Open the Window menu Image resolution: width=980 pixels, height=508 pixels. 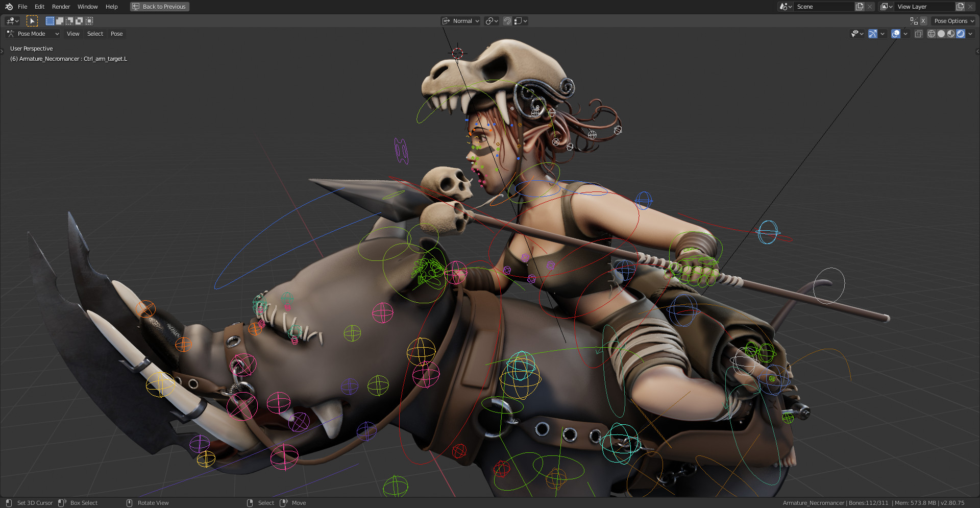pyautogui.click(x=87, y=7)
